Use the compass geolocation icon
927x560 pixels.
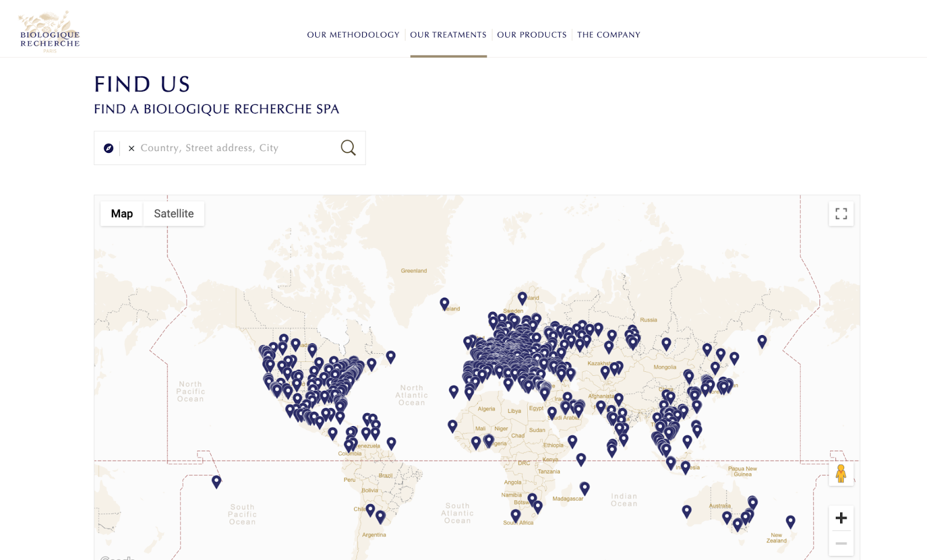(108, 148)
